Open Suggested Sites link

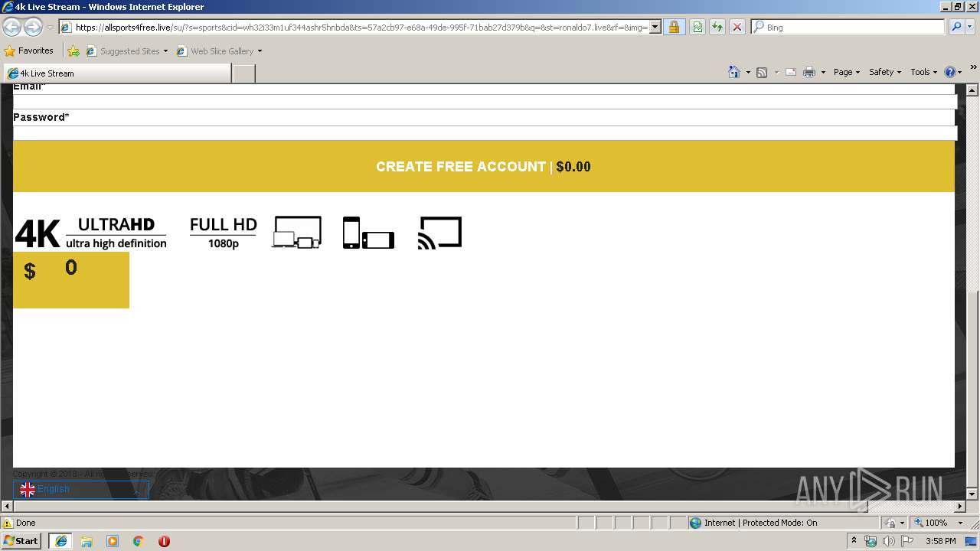[127, 51]
